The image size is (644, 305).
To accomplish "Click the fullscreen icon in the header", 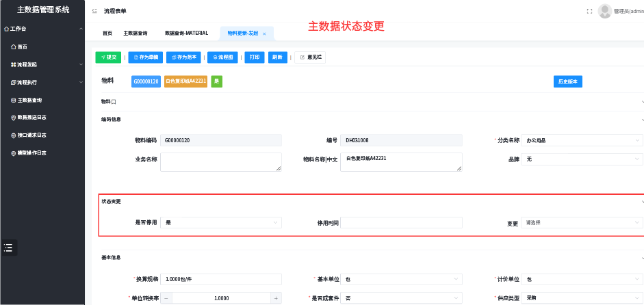I will 589,11.
